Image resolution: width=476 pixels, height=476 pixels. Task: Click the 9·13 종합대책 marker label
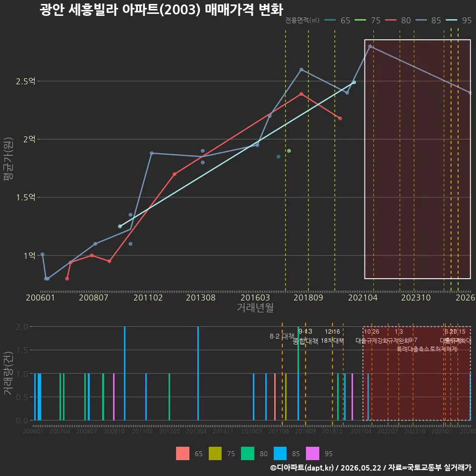pos(305,336)
